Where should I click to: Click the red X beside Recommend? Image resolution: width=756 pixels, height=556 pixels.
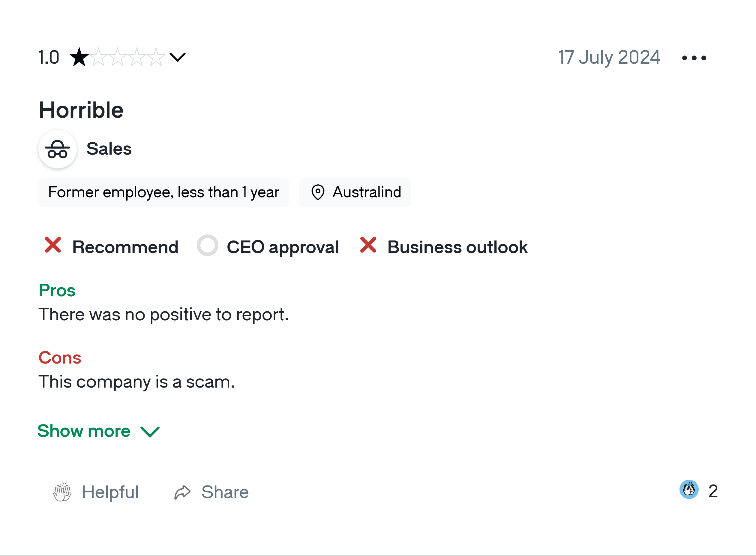tap(53, 245)
